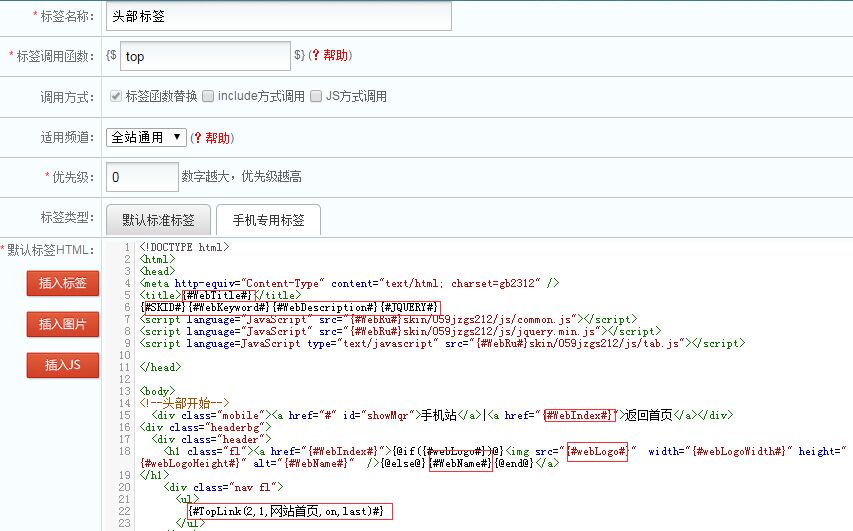The width and height of the screenshot is (853, 531).
Task: Open the 全站通用 channel dropdown
Action: coord(146,137)
